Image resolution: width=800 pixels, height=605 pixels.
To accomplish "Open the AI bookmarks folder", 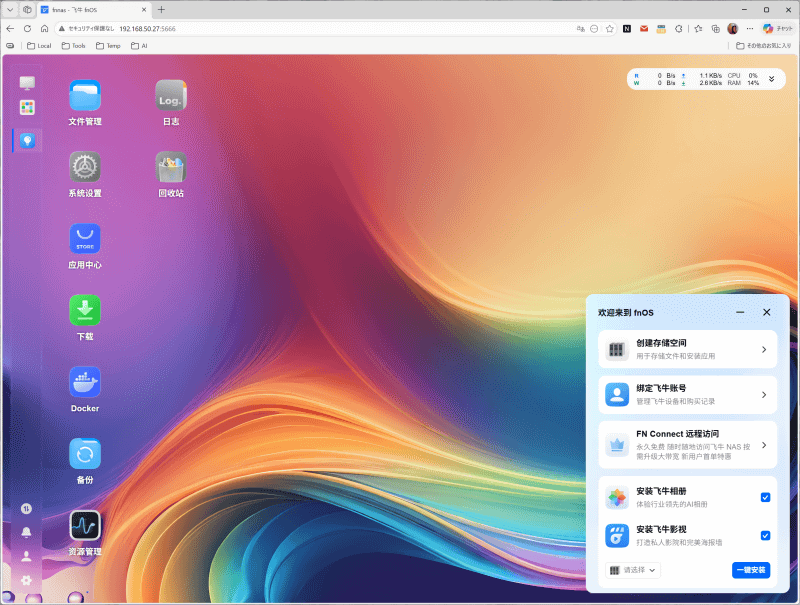I will pos(139,46).
